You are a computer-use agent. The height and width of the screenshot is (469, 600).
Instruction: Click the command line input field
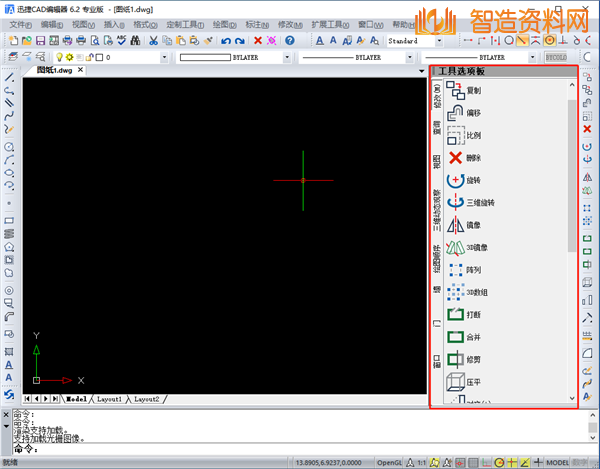(200, 449)
